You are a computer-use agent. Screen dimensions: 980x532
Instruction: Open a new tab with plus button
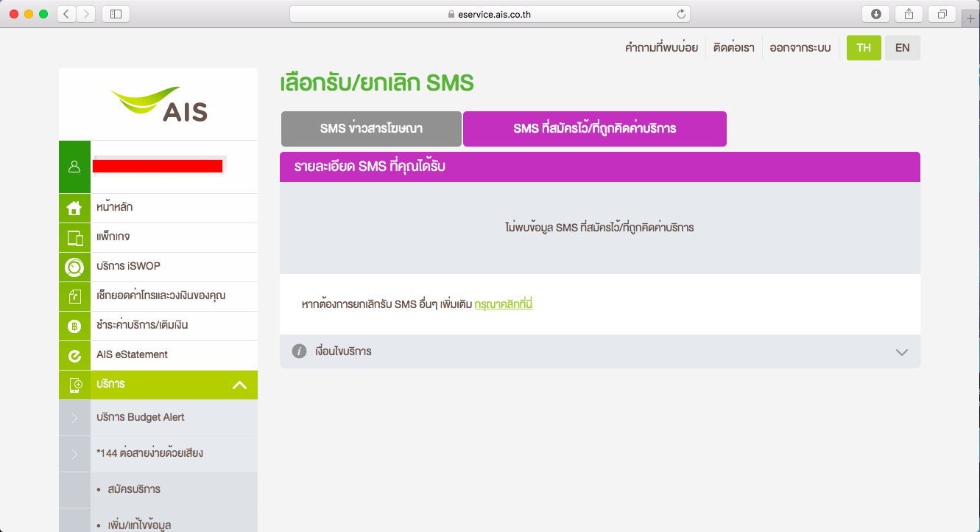tap(971, 20)
